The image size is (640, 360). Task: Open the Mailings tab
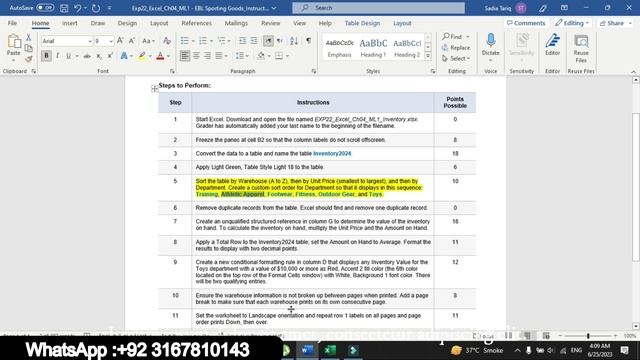(236, 23)
